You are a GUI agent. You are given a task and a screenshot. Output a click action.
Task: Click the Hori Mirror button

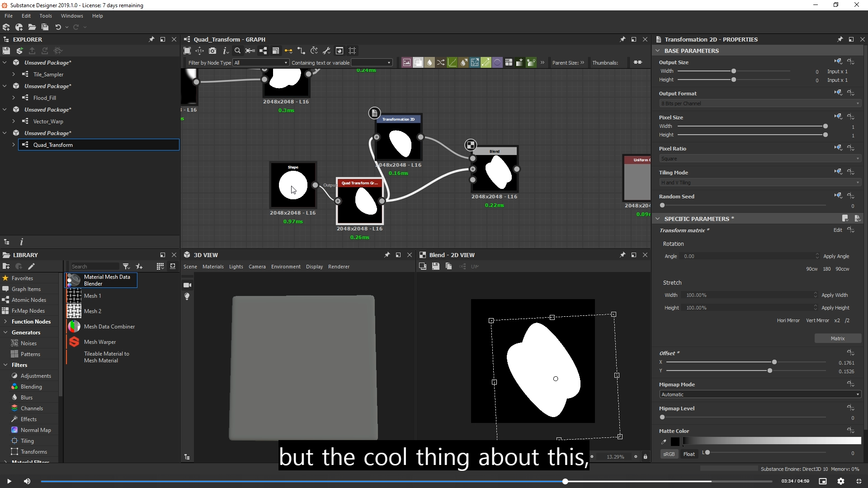[x=788, y=320]
